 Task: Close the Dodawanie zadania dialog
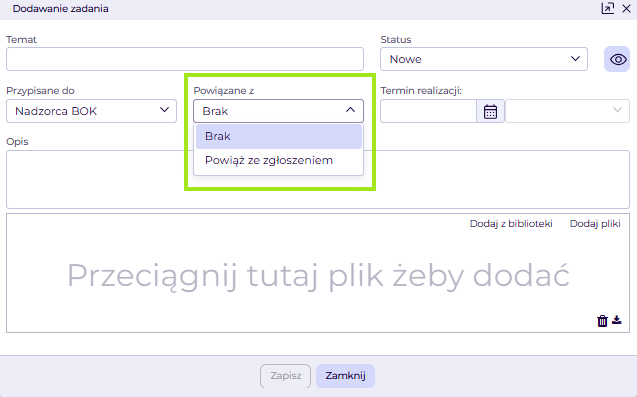click(626, 9)
